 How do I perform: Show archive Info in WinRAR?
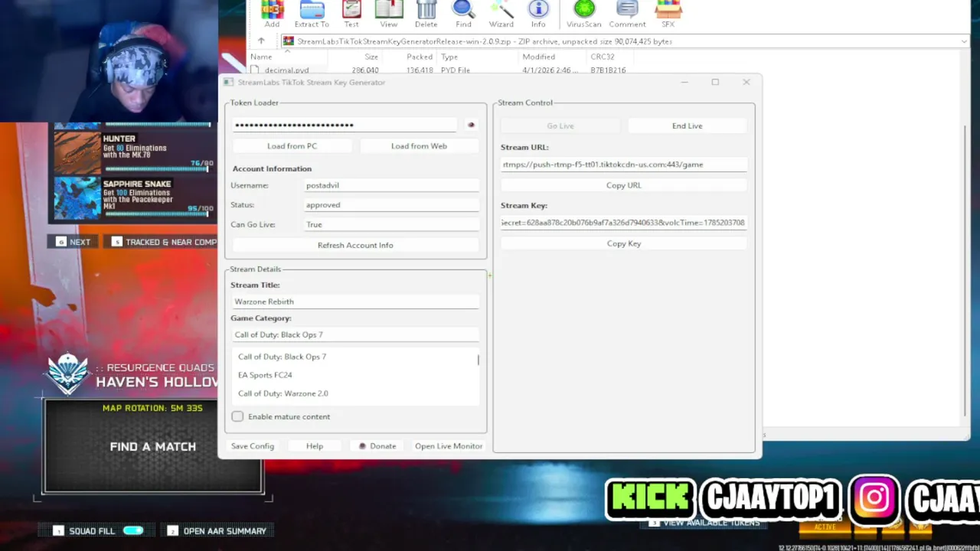[x=538, y=14]
